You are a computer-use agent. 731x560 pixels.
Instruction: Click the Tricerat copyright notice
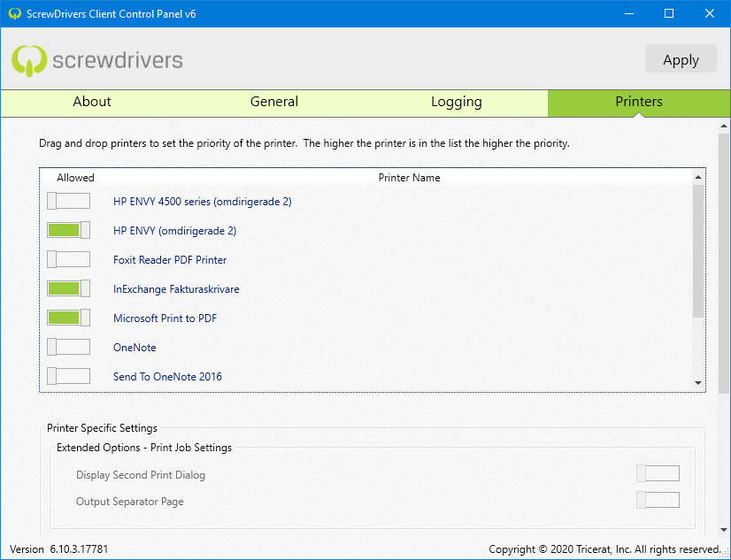(x=604, y=549)
